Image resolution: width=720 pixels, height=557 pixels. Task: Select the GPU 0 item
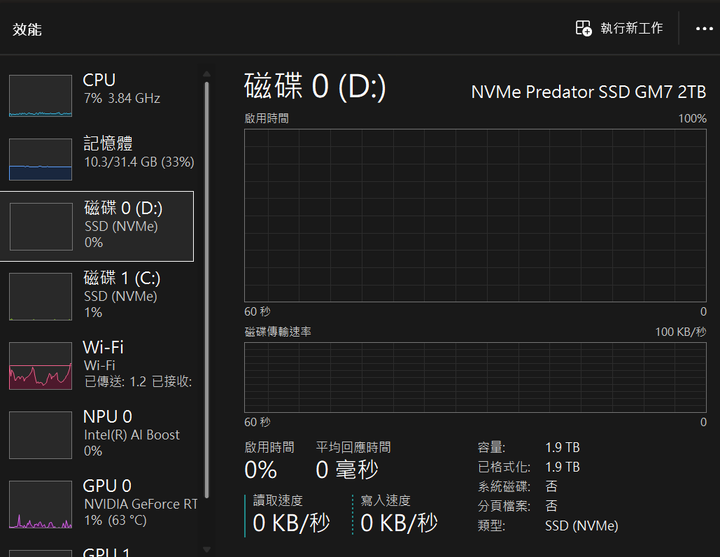click(x=97, y=505)
